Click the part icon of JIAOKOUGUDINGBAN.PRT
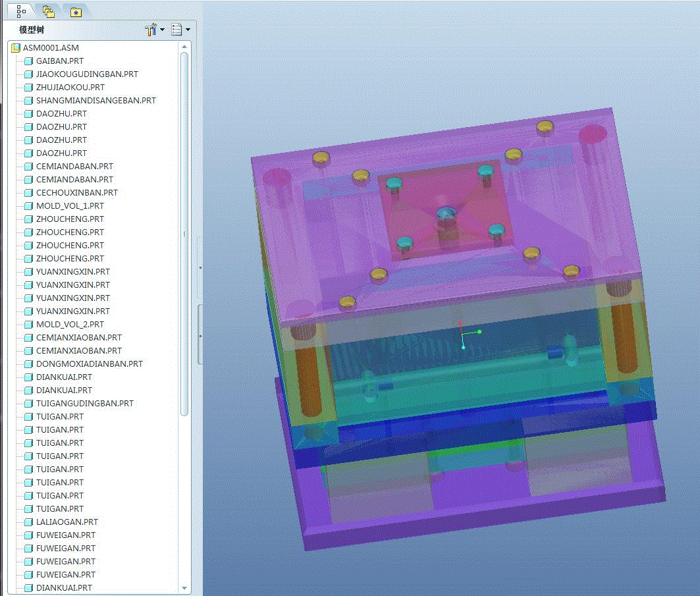 (28, 74)
